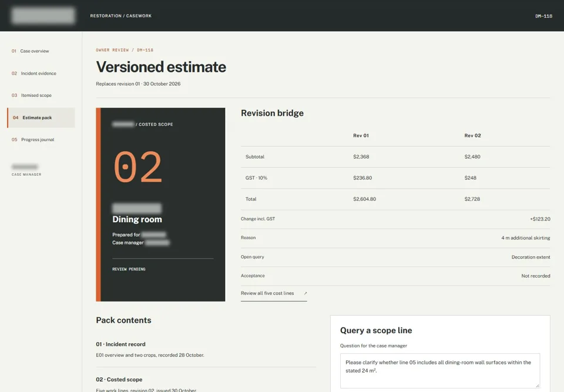Click the Open query row label
The image size is (564, 392).
click(252, 257)
